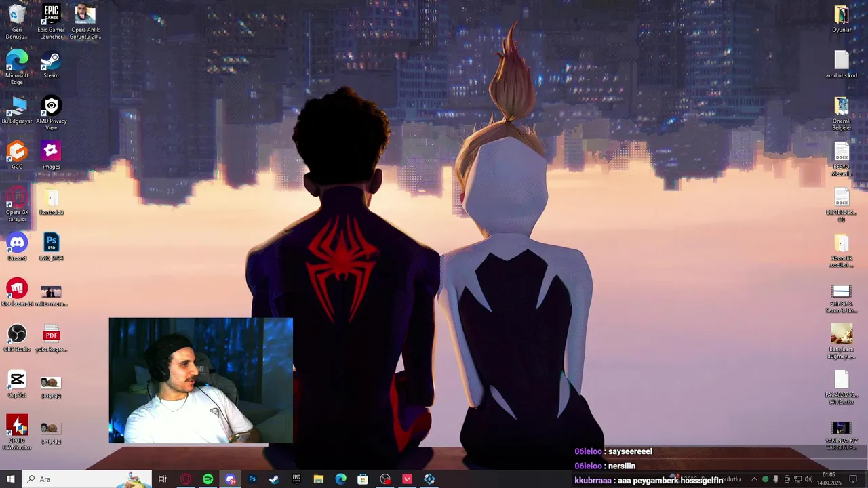
Task: Open the amd obs kod file
Action: point(842,65)
